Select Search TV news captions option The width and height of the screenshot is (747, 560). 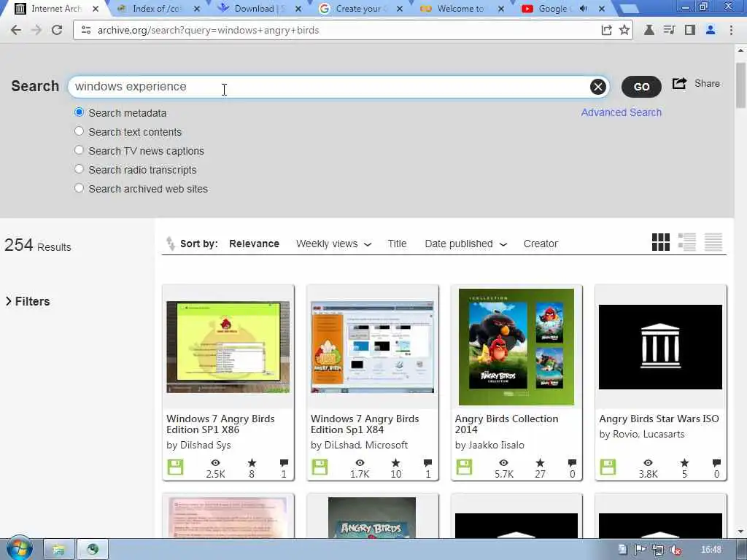coord(79,150)
